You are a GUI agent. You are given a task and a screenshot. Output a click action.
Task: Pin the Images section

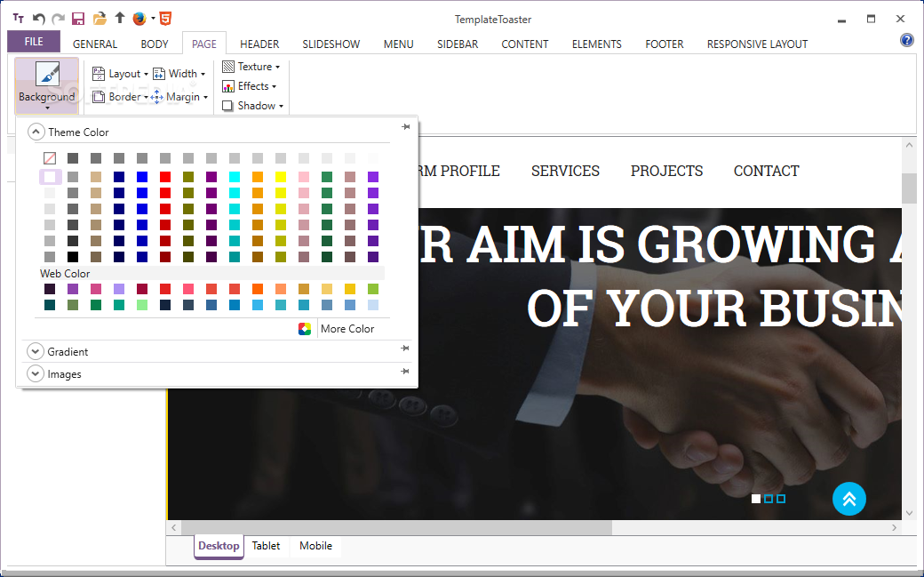tap(405, 371)
